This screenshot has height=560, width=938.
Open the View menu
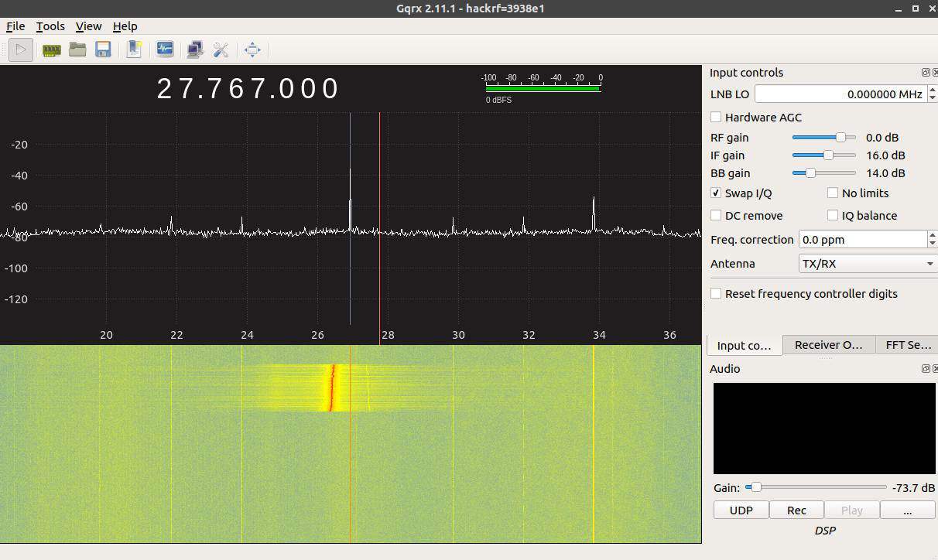(x=88, y=26)
